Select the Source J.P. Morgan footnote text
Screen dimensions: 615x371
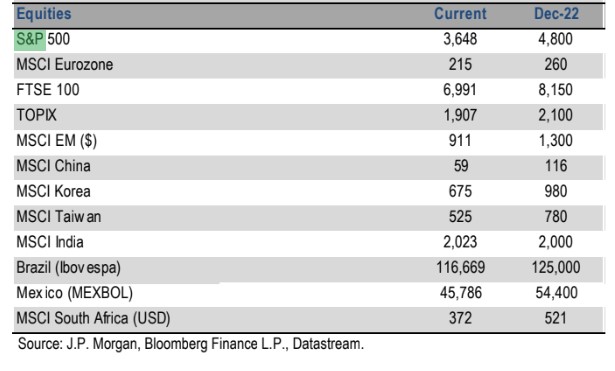[191, 344]
